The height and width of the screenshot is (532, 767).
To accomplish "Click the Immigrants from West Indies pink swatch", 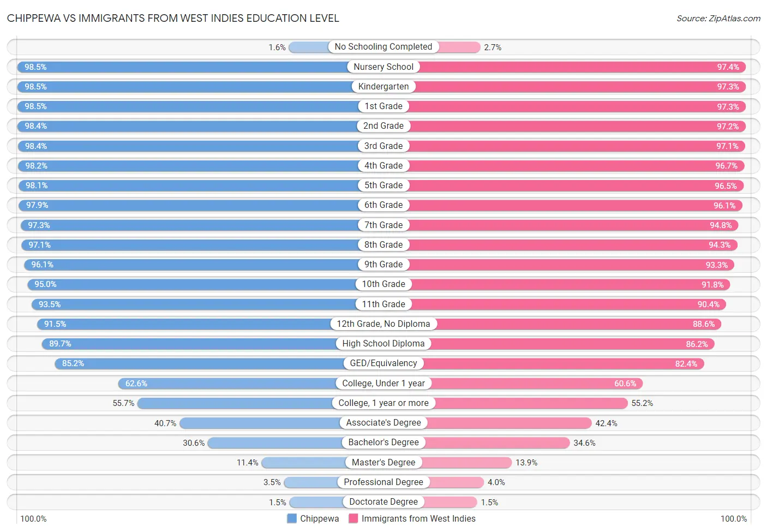I will click(353, 518).
